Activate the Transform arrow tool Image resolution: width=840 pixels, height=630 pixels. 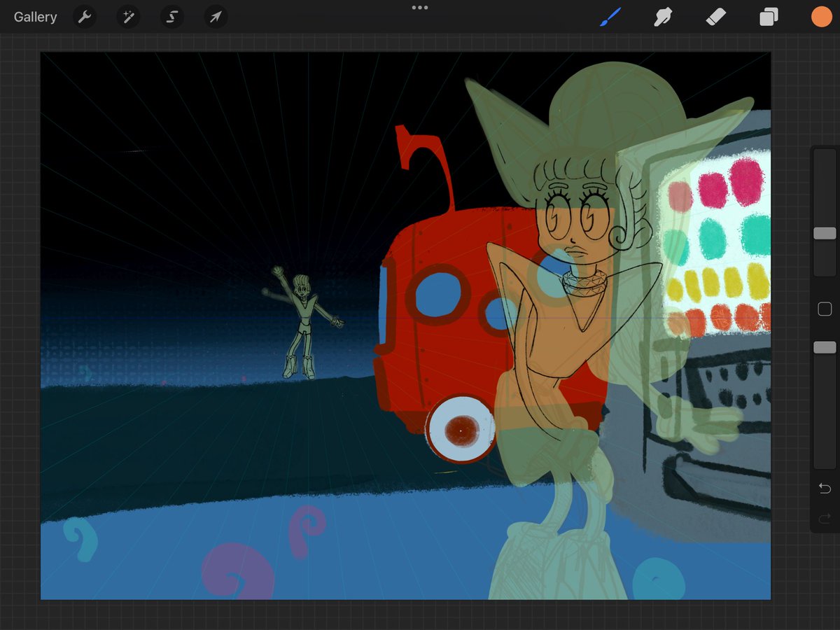(x=216, y=17)
